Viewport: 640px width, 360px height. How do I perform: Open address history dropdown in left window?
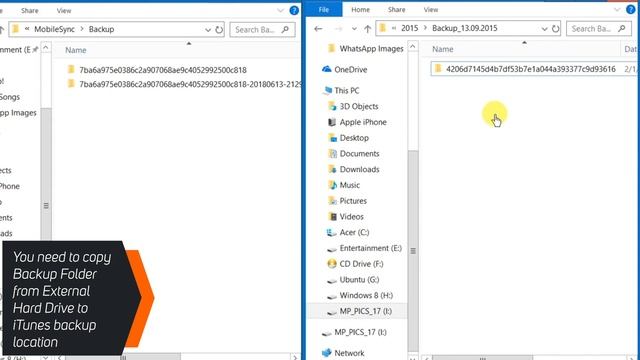coord(208,30)
